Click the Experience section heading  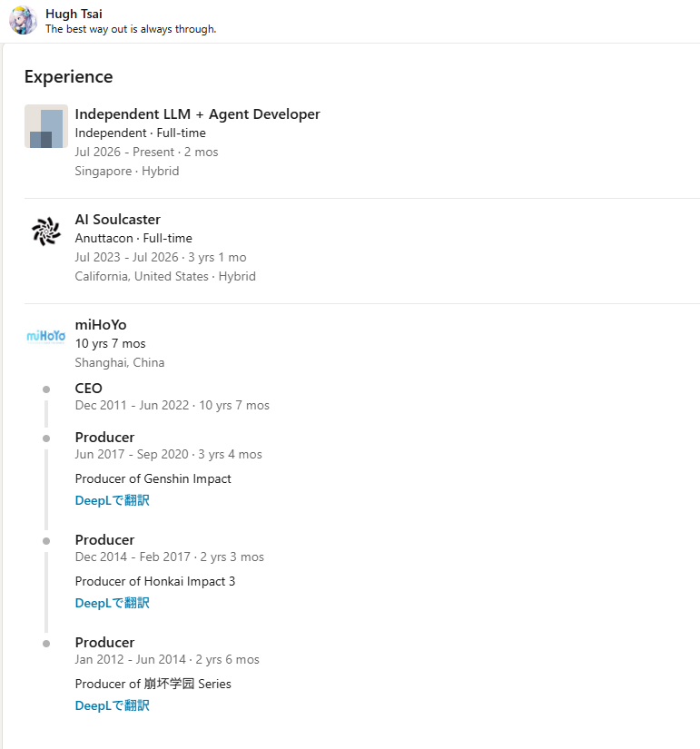69,77
